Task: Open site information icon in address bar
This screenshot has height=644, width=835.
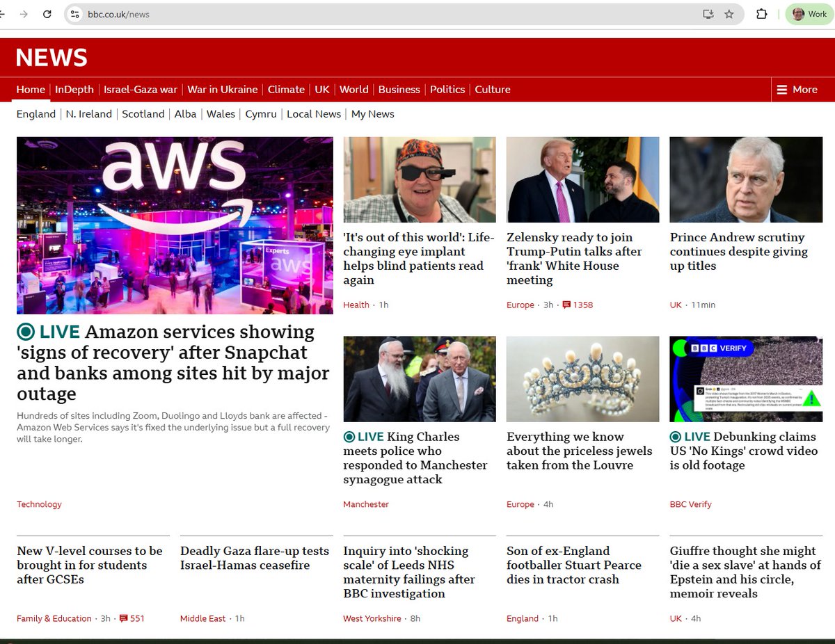Action: (75, 14)
